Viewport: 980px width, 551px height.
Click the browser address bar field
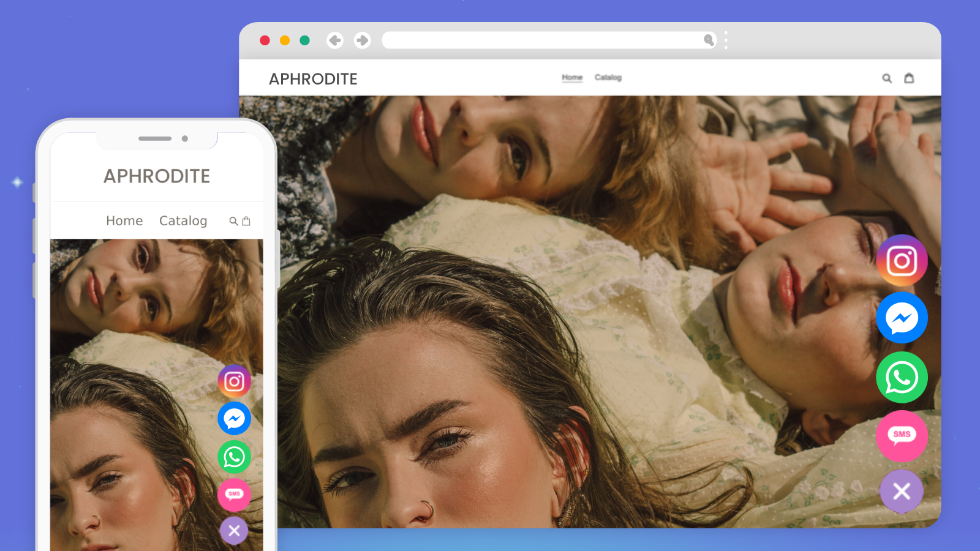pyautogui.click(x=539, y=40)
